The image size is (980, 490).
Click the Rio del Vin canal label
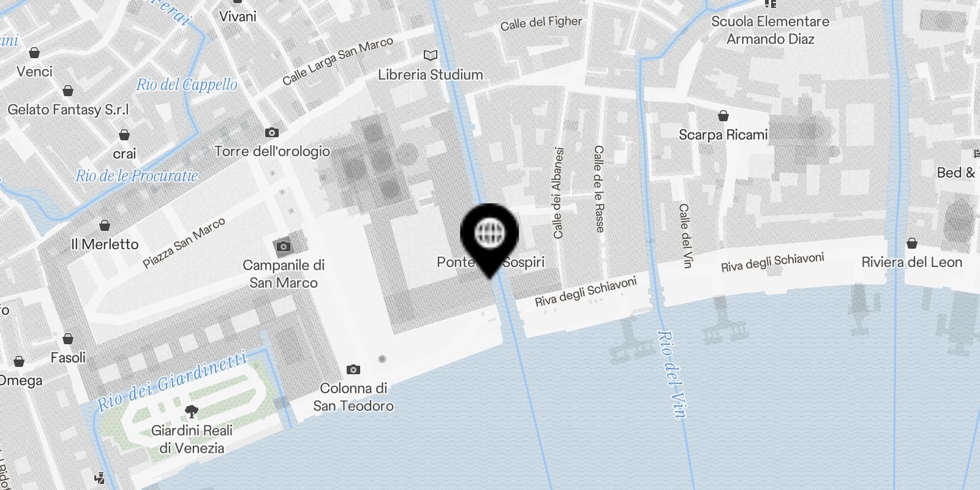pos(671,374)
